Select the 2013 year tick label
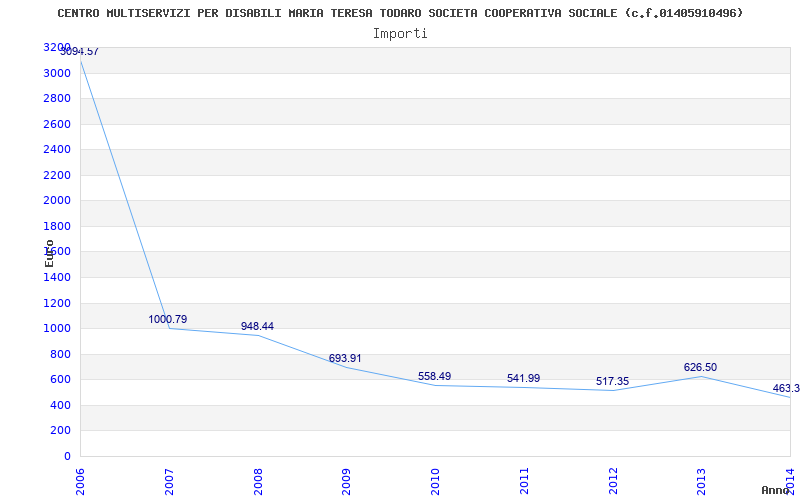Screen dimensions: 800x500 coord(701,480)
